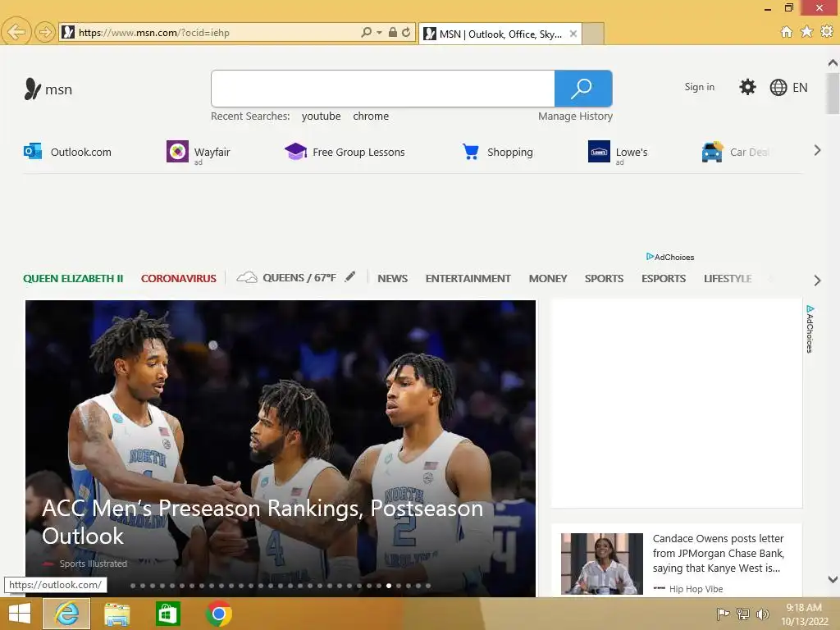Open the MONEY tab

coord(547,279)
